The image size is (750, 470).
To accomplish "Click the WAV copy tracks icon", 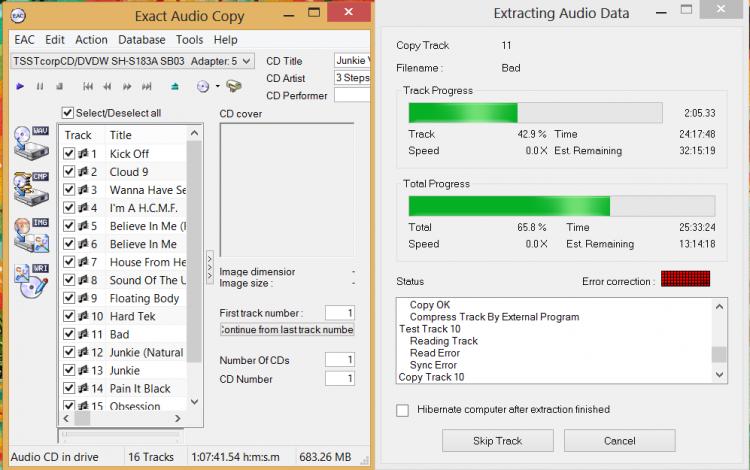I will [32, 142].
